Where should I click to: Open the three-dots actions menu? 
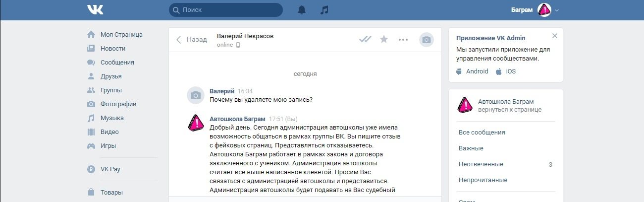click(403, 40)
